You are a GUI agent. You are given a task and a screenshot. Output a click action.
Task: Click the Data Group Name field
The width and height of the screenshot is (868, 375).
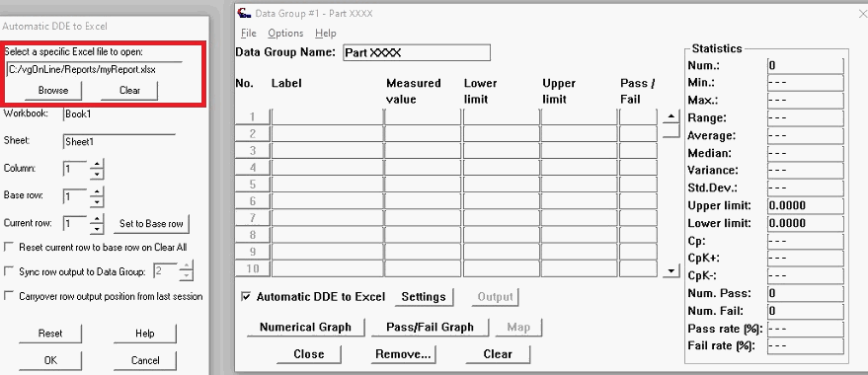[417, 53]
